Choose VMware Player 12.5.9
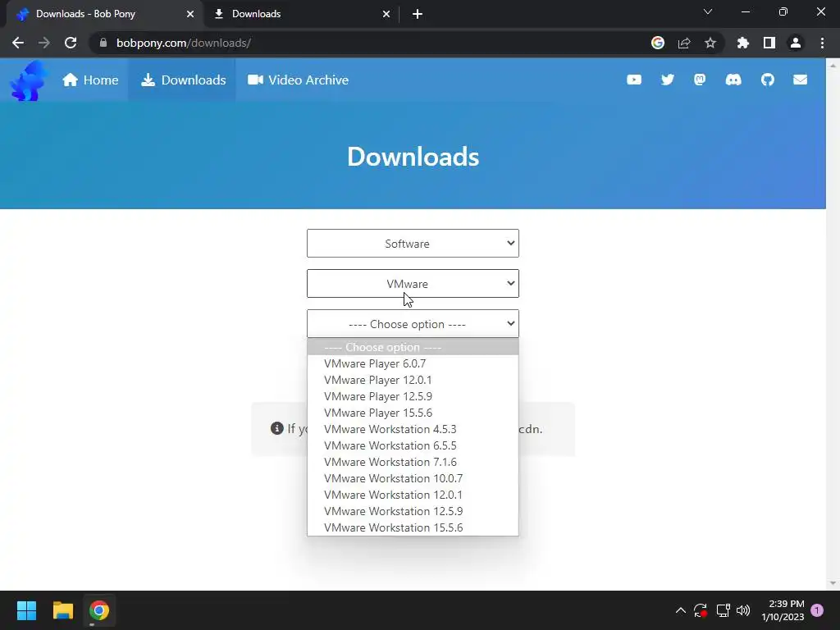This screenshot has width=840, height=630. pos(413,396)
